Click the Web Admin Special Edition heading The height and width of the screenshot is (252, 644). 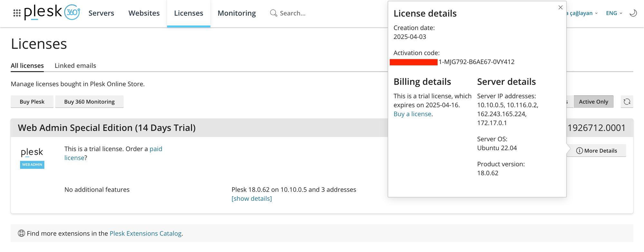[107, 128]
